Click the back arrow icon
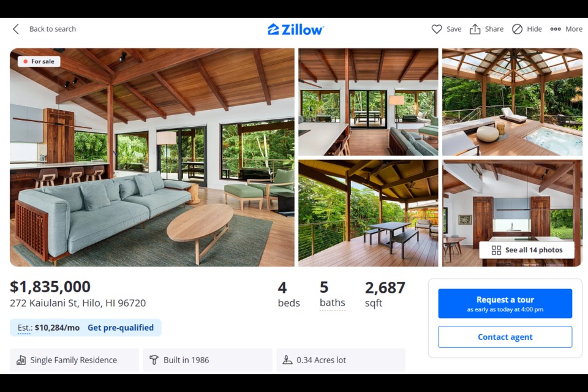This screenshot has height=392, width=588. (16, 29)
